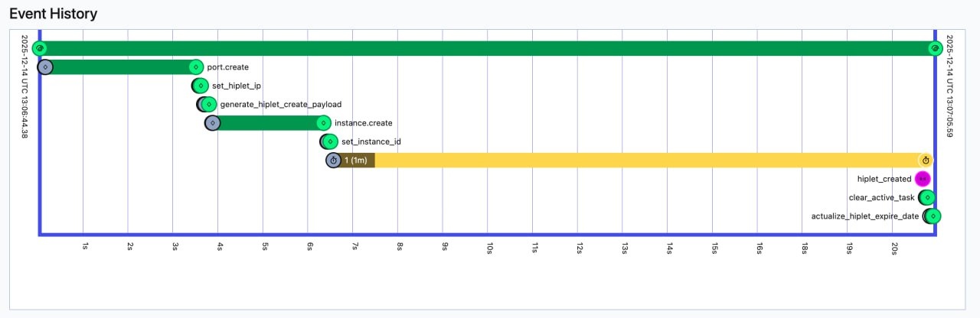This screenshot has width=980, height=318.
Task: Click the instance.create text label
Action: click(364, 123)
